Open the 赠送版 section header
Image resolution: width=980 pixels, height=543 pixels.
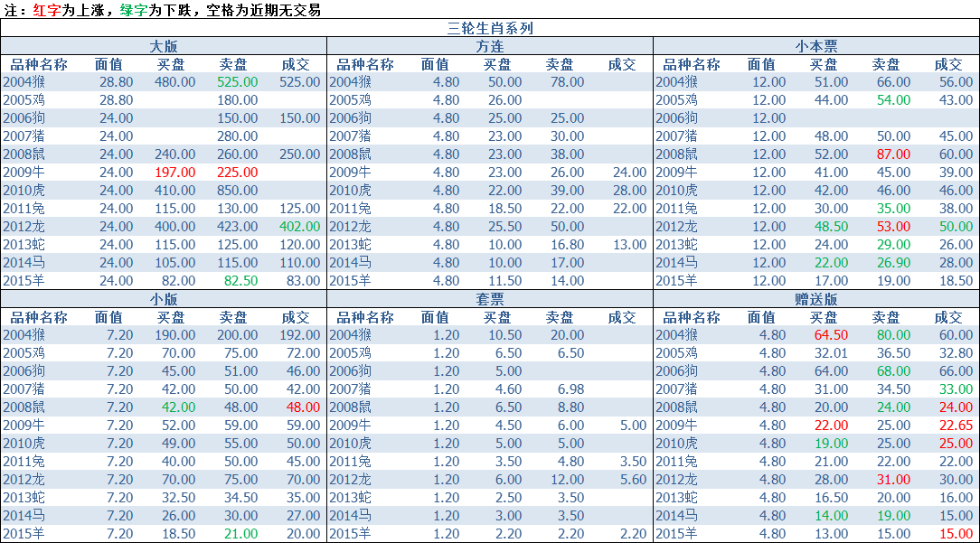[x=816, y=299]
